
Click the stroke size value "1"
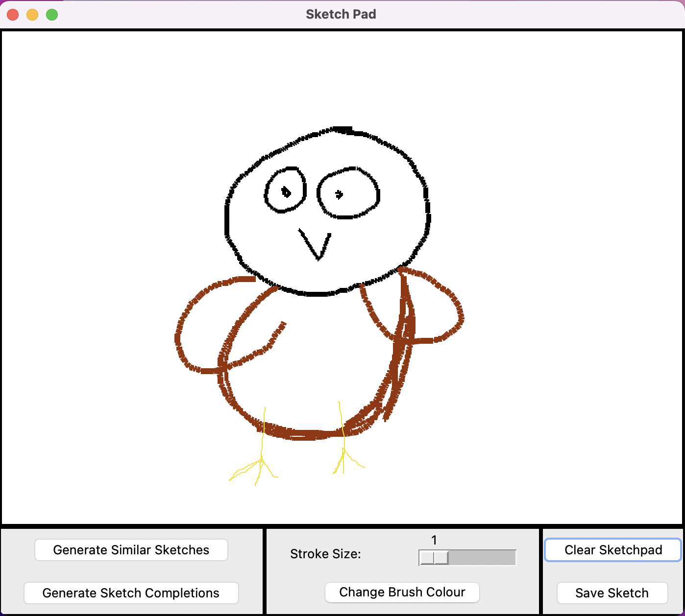coord(434,540)
